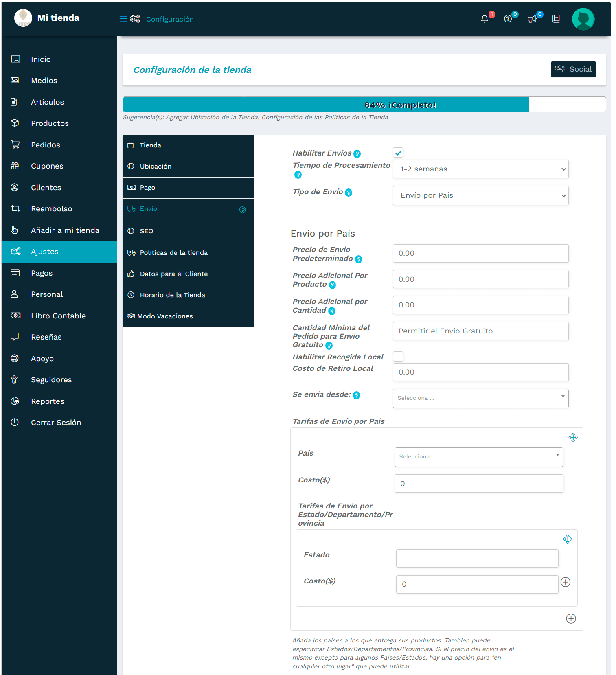The width and height of the screenshot is (616, 675).
Task: Open Horario de la Tienda tab
Action: pyautogui.click(x=188, y=295)
